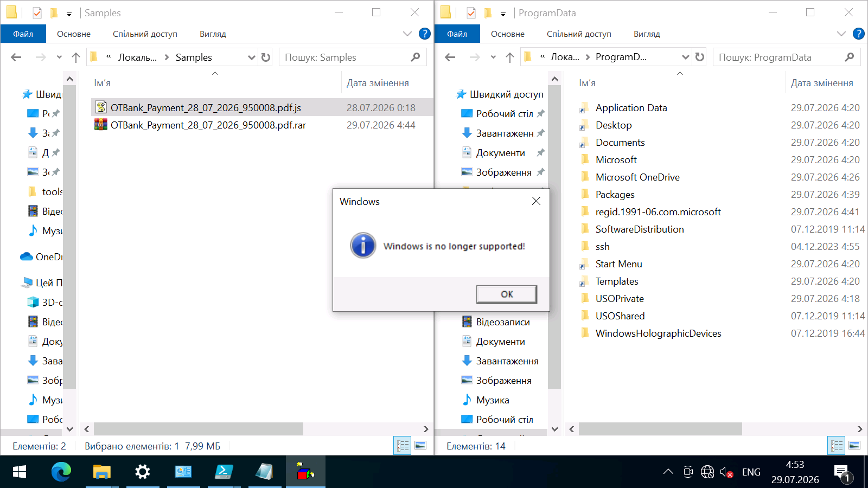Select the OTBank_Payment .pdf.js script file

click(206, 107)
